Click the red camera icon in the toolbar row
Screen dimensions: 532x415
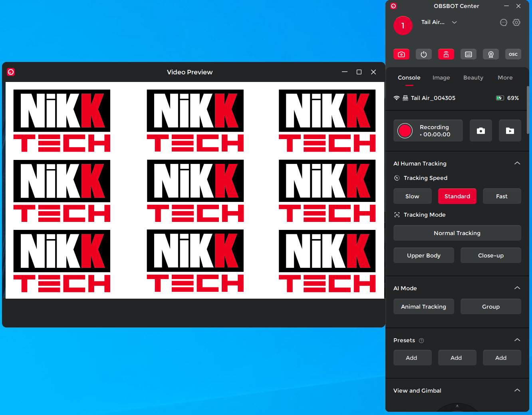401,54
